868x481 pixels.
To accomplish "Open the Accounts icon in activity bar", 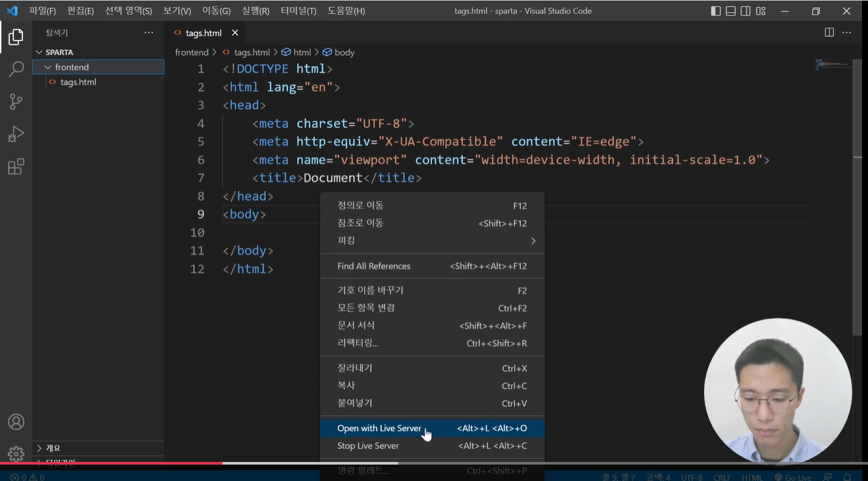I will point(16,422).
